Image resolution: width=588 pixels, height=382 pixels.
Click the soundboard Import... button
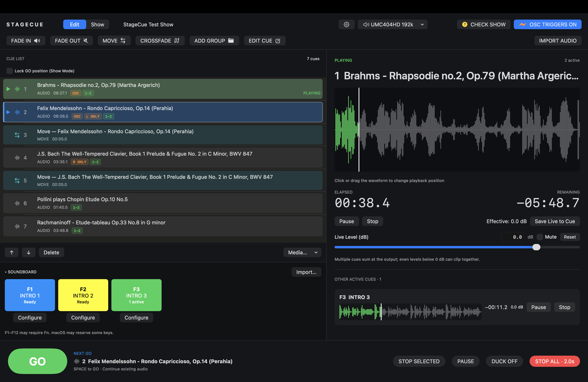click(306, 272)
